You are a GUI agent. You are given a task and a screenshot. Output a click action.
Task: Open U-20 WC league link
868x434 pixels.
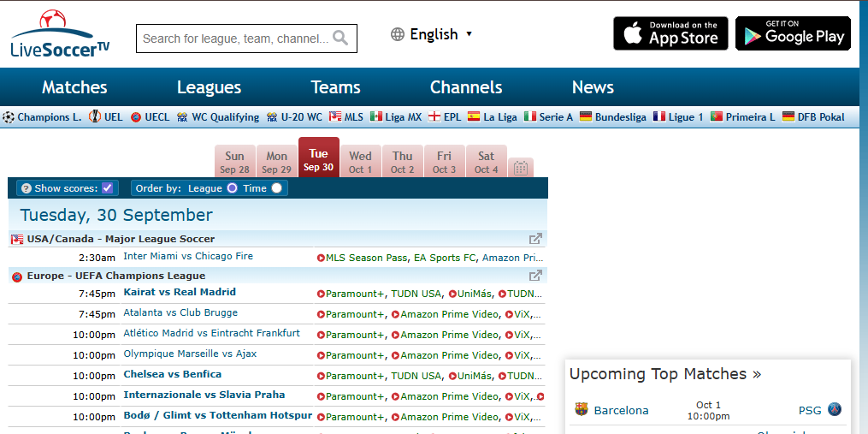coord(302,117)
